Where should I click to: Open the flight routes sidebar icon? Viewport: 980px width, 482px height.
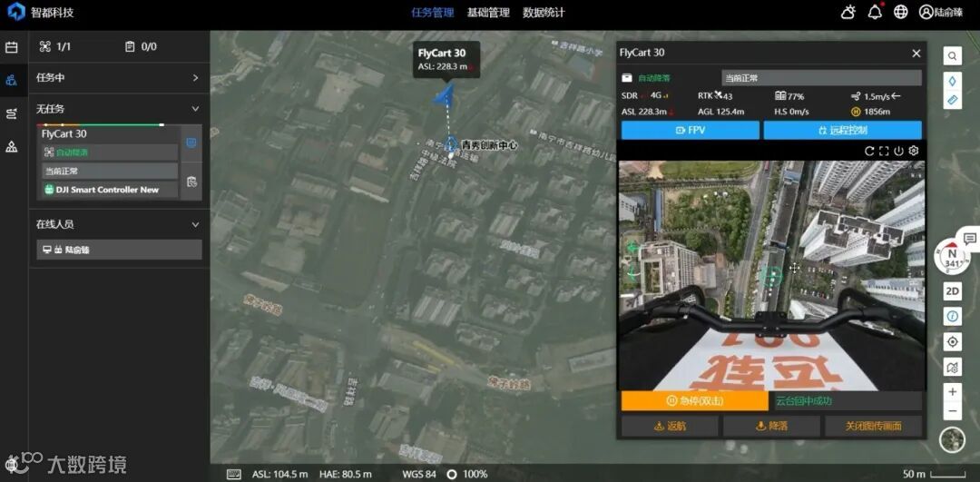[x=11, y=113]
